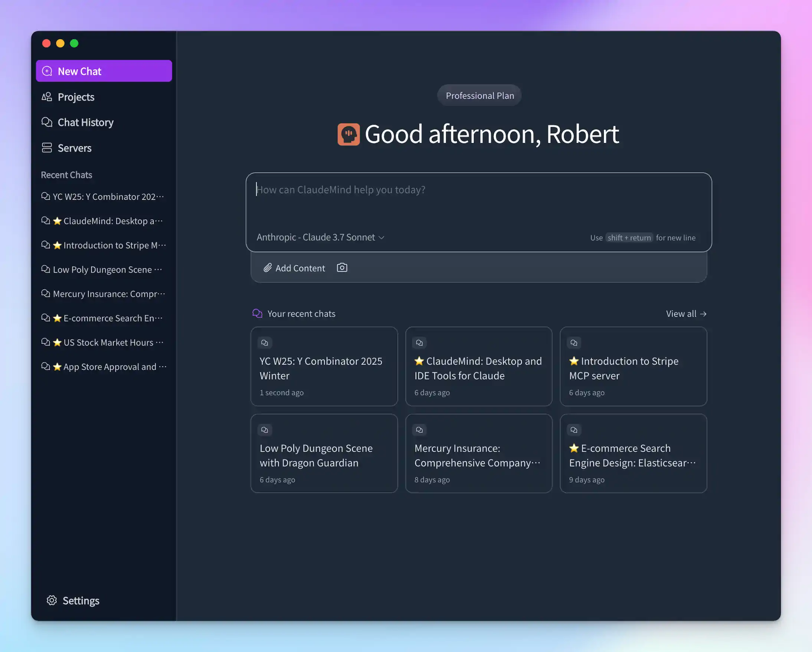Open Settings via the gear icon
Viewport: 812px width, 652px height.
click(51, 600)
